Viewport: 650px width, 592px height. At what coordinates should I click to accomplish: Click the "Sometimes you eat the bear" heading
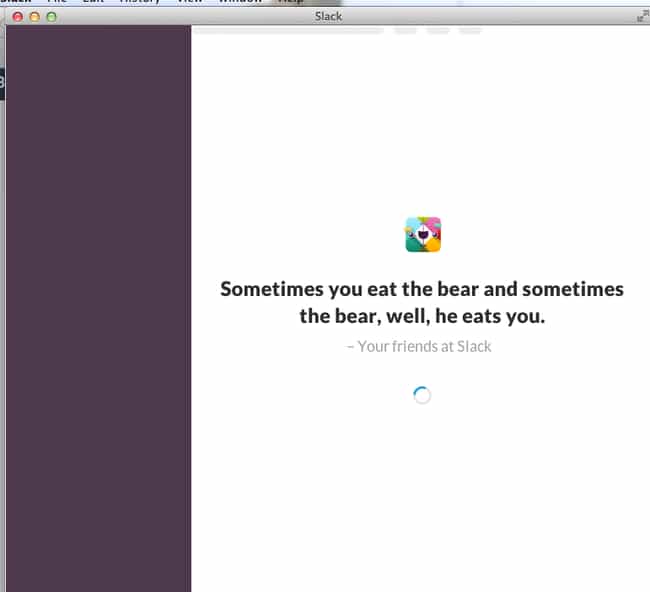[422, 302]
